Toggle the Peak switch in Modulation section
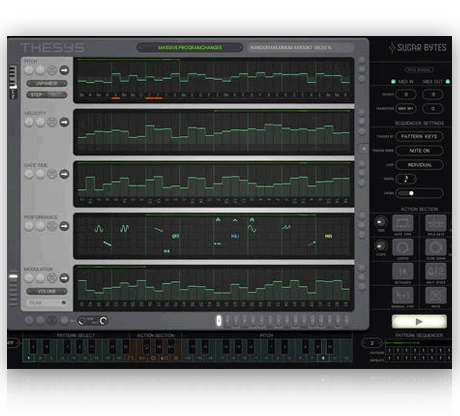 click(47, 303)
